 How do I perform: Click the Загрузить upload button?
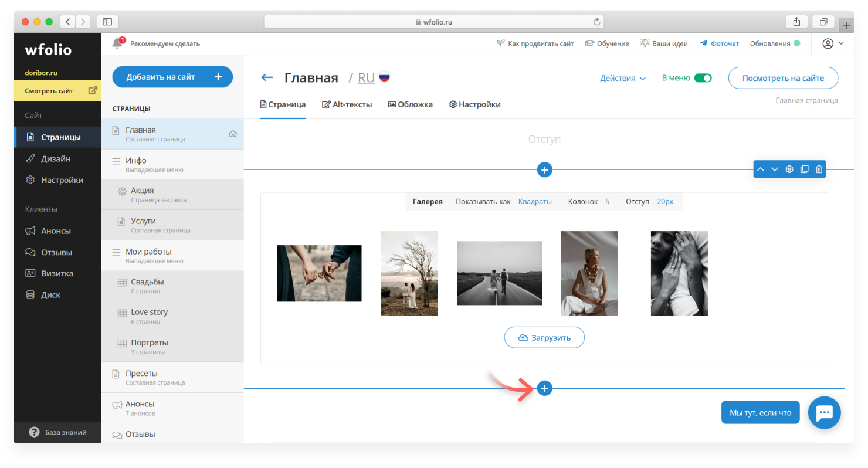pos(544,338)
